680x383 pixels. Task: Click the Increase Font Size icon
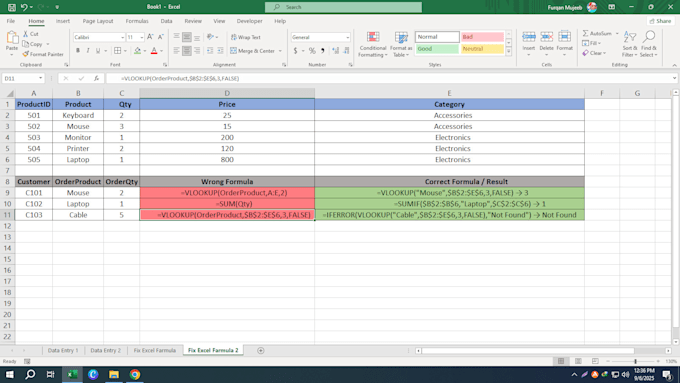click(150, 37)
